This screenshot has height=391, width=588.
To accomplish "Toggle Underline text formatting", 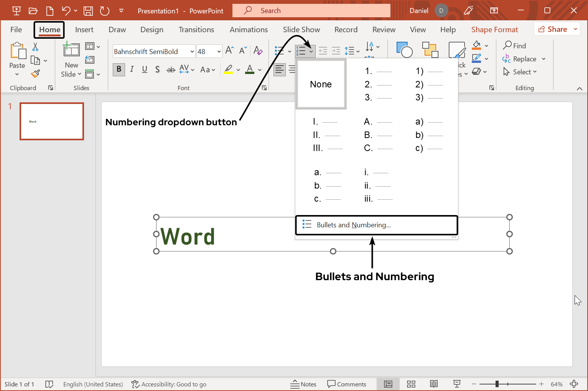I will pyautogui.click(x=145, y=69).
